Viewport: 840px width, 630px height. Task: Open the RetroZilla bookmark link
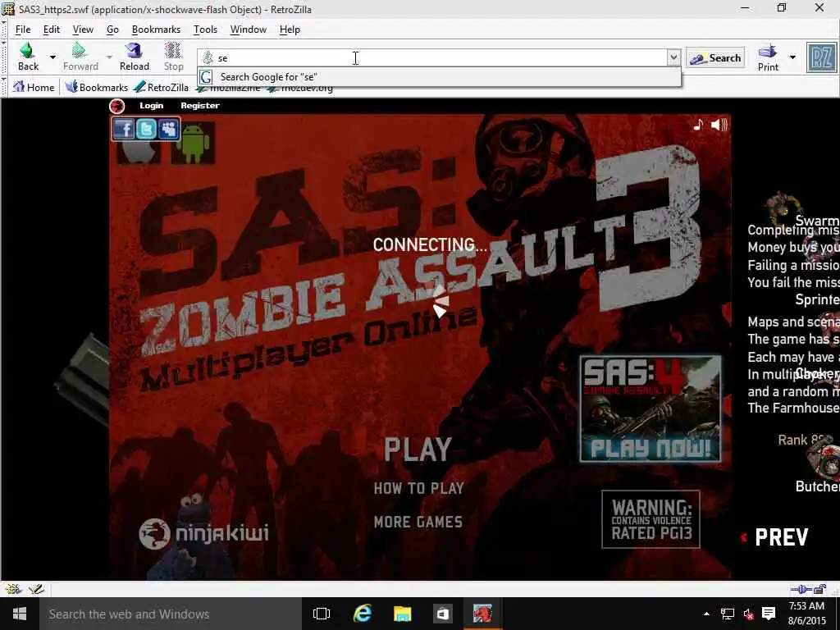162,87
